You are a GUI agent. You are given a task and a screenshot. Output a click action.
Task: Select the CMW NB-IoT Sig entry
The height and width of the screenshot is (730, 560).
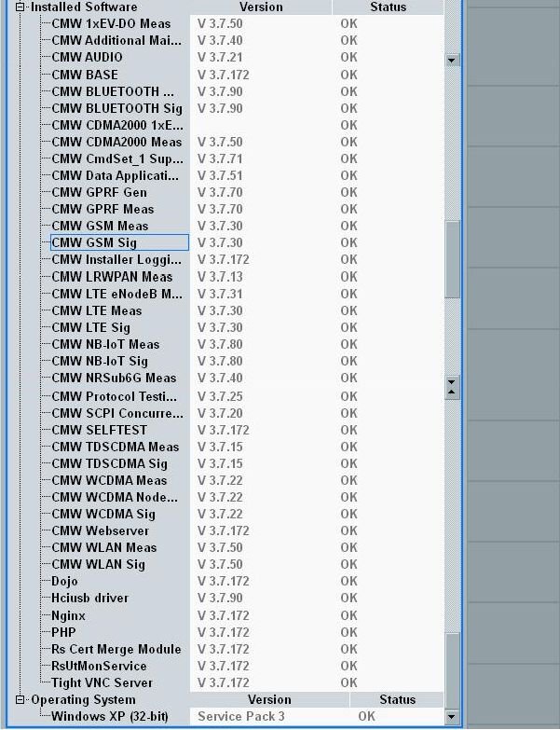[100, 362]
